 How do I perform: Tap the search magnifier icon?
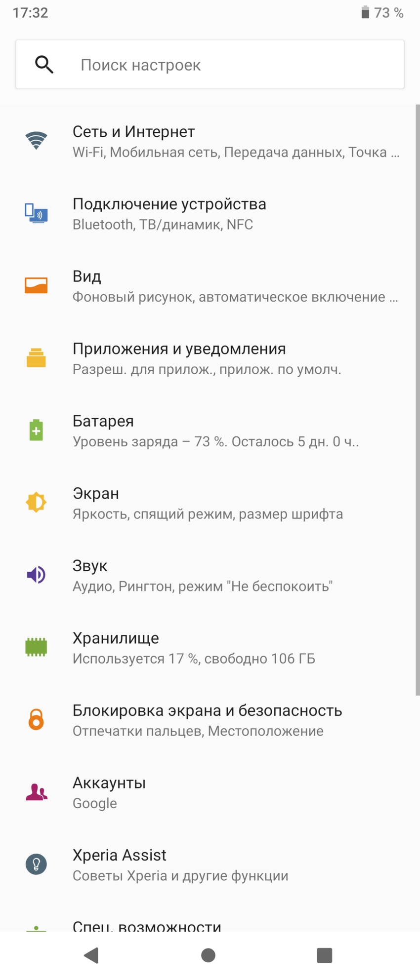coord(44,65)
